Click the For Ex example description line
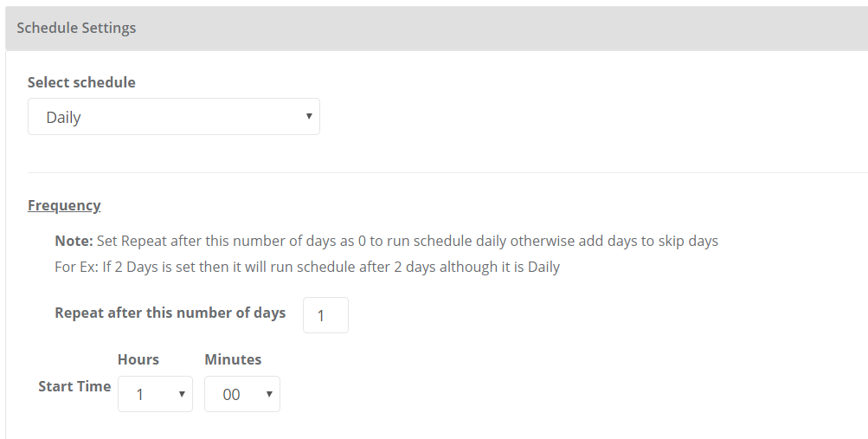 [x=307, y=267]
